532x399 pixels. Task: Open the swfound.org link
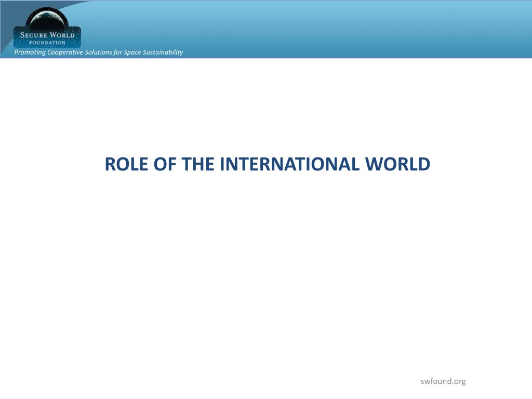click(443, 381)
